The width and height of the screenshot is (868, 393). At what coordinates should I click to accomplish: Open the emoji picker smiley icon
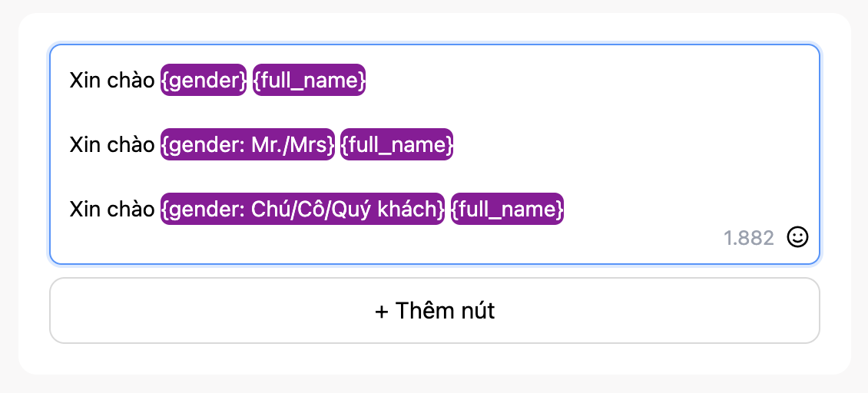click(798, 238)
